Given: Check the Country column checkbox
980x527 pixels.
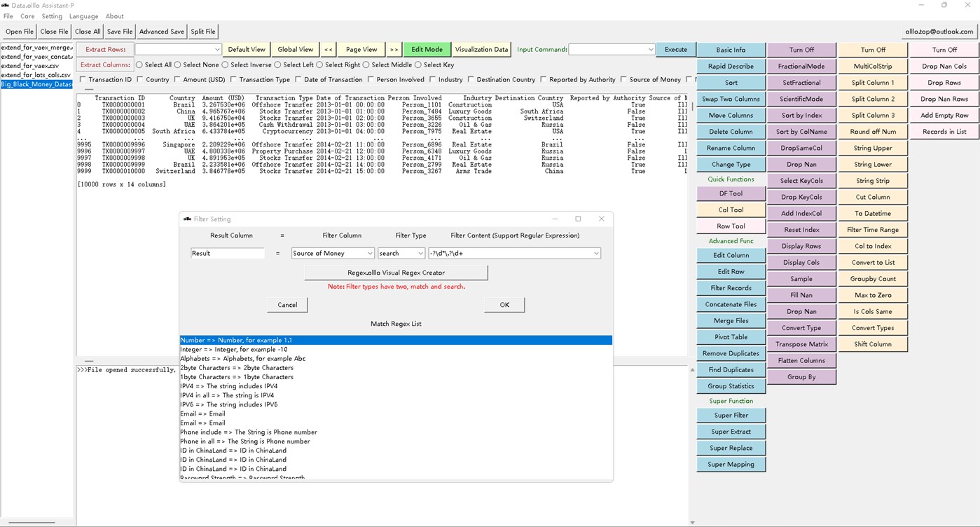Looking at the screenshot, I should 139,79.
